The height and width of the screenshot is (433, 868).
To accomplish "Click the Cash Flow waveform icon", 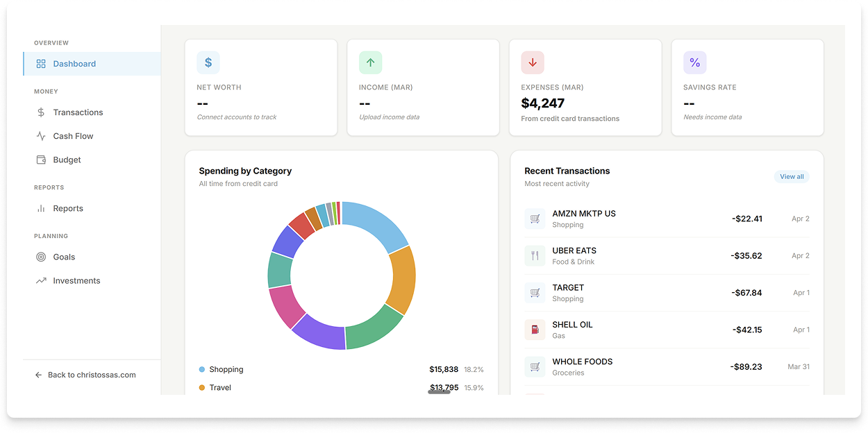I will pos(40,135).
